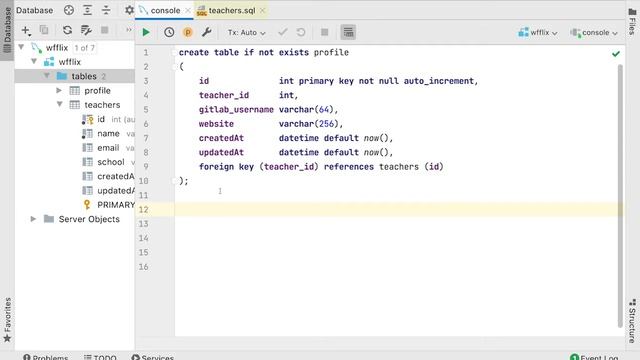Viewport: 640px width, 360px height.
Task: Open the Event Log
Action: 593,357
